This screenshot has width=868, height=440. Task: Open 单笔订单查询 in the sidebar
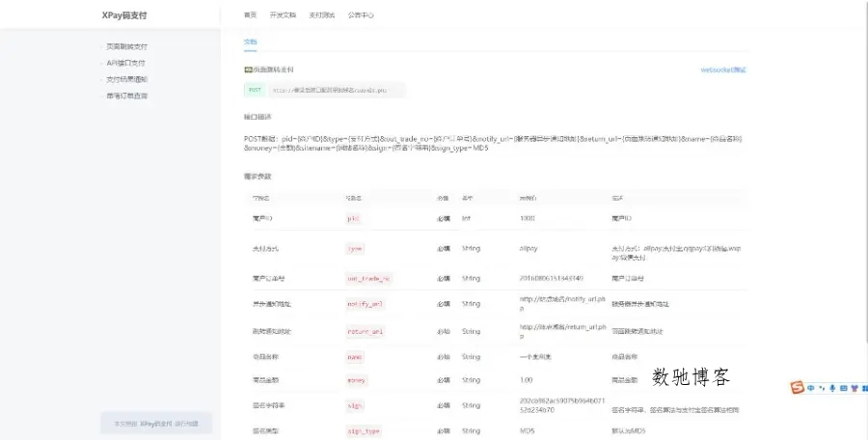[126, 96]
